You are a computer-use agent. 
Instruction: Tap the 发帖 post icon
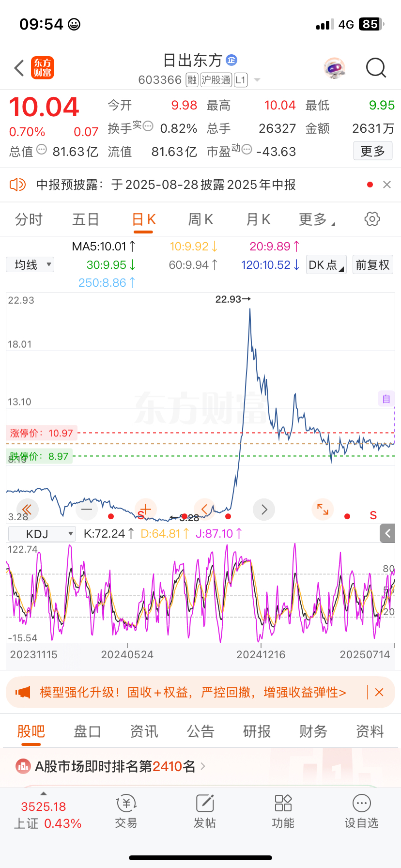[205, 804]
